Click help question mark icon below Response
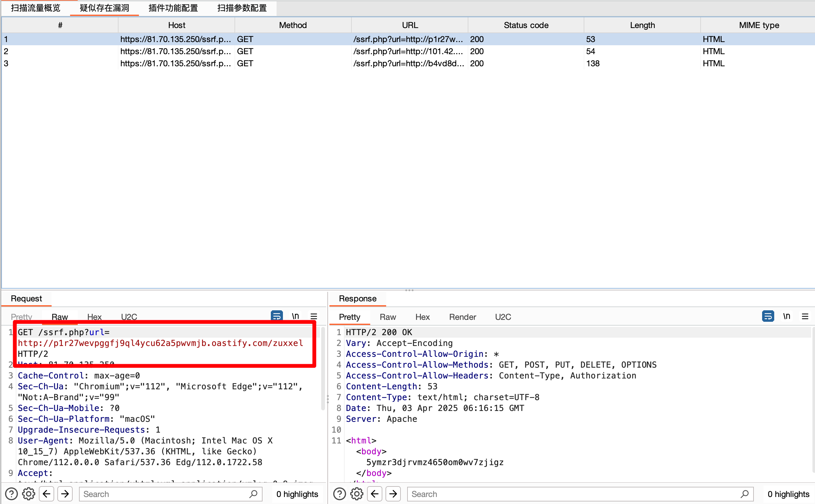 coord(339,494)
